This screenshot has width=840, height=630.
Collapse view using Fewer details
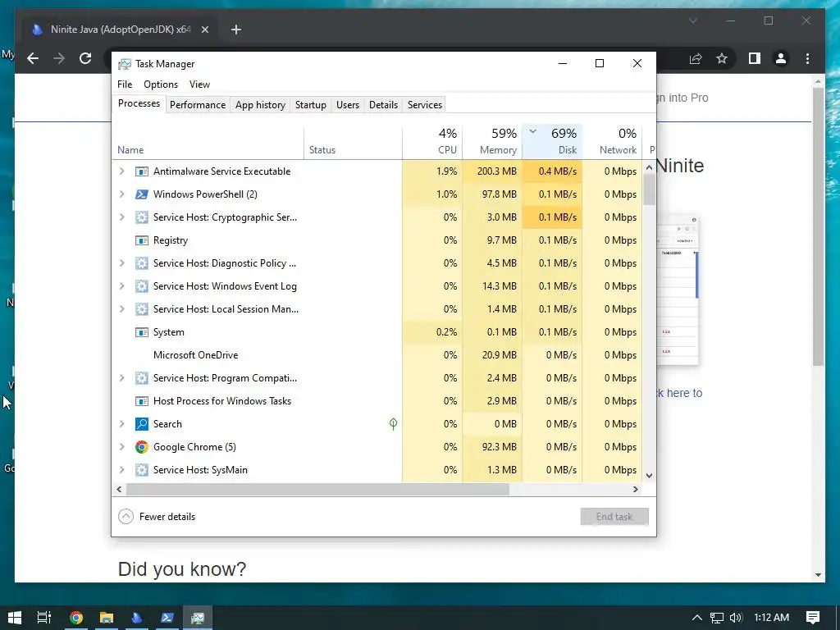[157, 517]
